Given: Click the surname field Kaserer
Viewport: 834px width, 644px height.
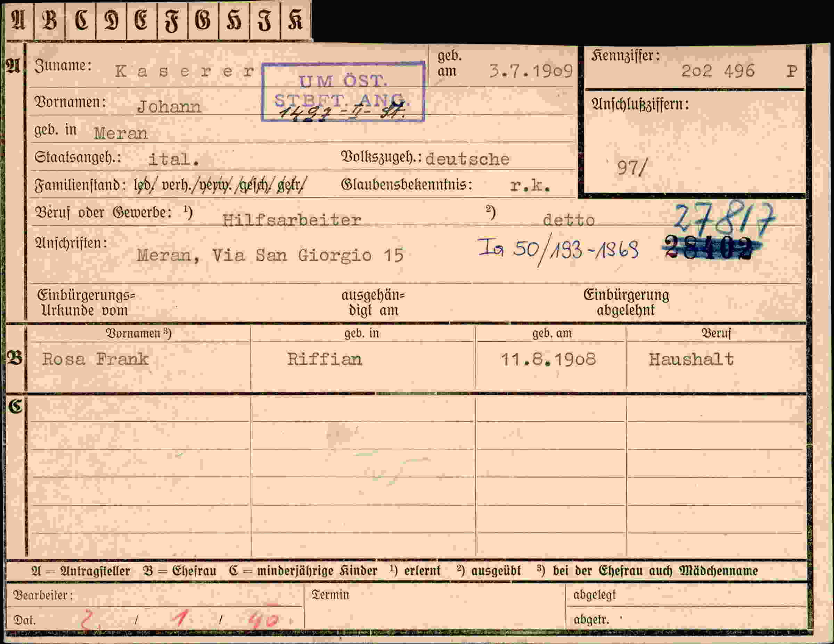Looking at the screenshot, I should pos(185,72).
